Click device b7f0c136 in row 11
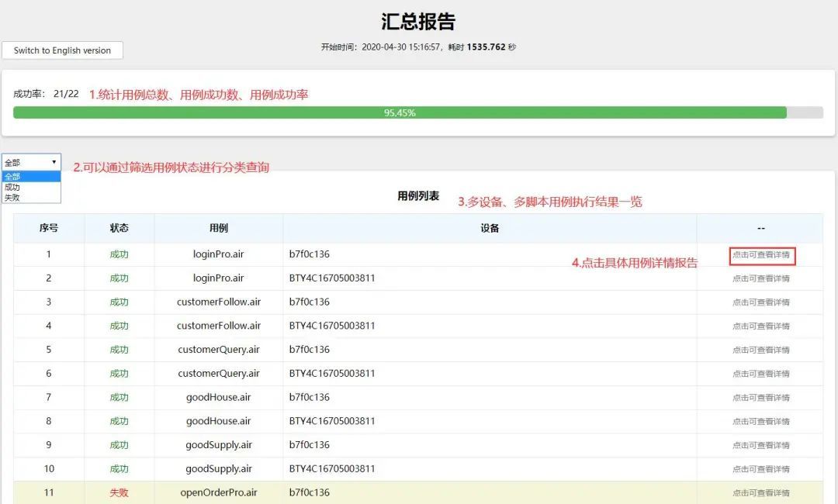Viewport: 838px width, 504px height. click(310, 492)
